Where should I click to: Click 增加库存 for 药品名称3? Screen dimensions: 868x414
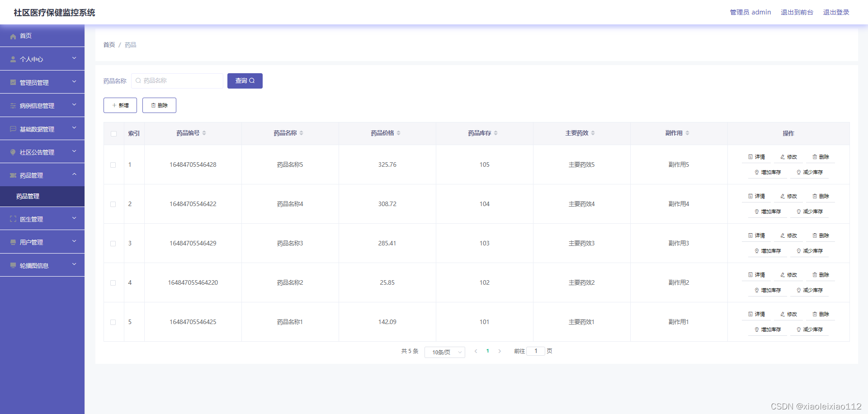[768, 251]
